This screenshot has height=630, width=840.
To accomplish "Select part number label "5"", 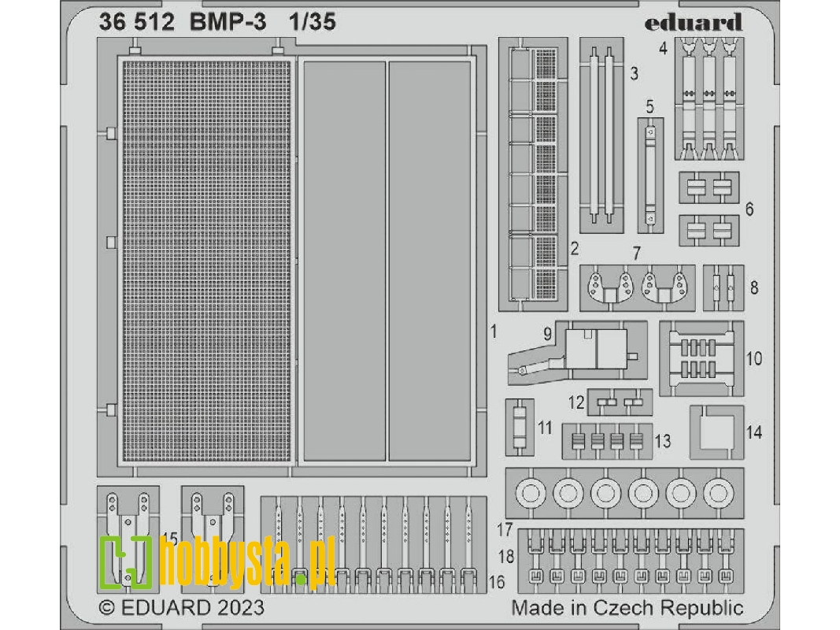I will 649,106.
